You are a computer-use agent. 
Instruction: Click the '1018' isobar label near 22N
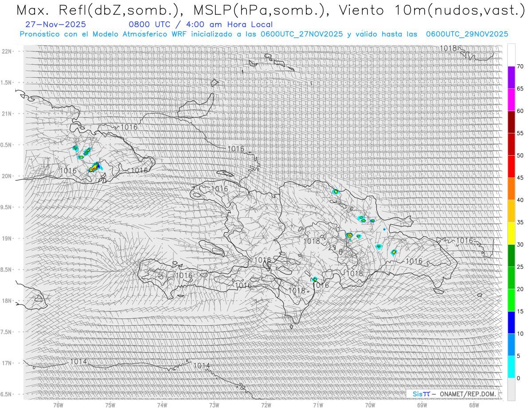point(448,48)
